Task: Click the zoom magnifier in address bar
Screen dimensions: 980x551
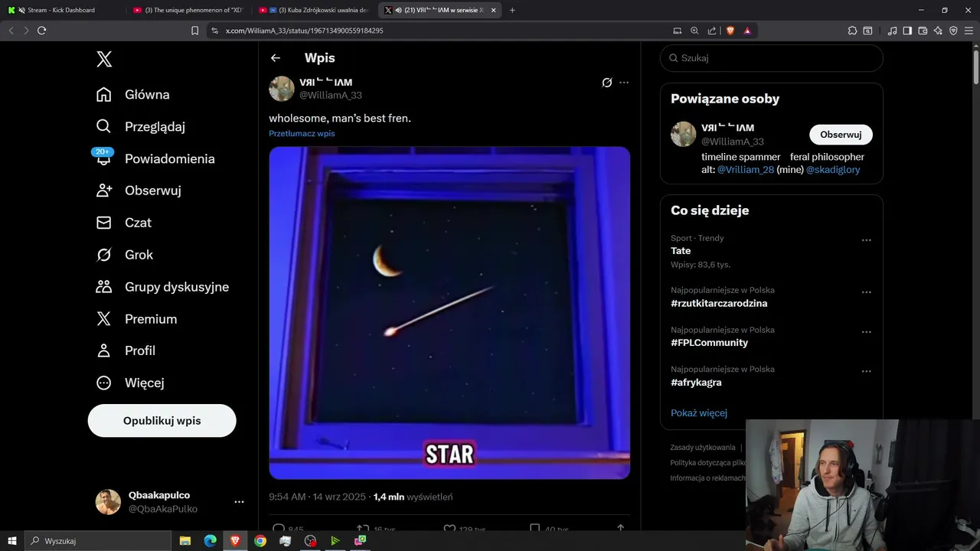Action: (x=694, y=31)
